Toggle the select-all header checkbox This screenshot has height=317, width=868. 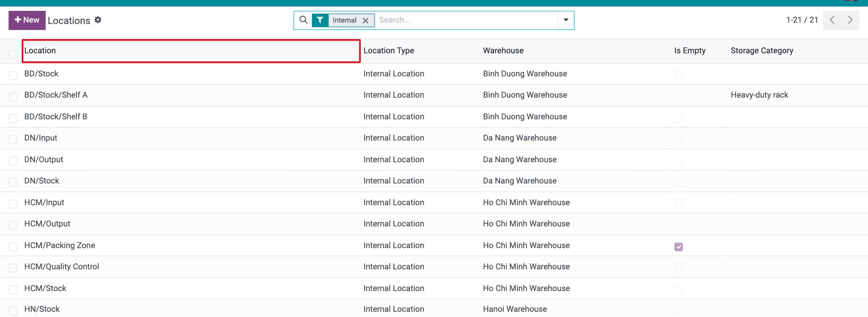(13, 54)
